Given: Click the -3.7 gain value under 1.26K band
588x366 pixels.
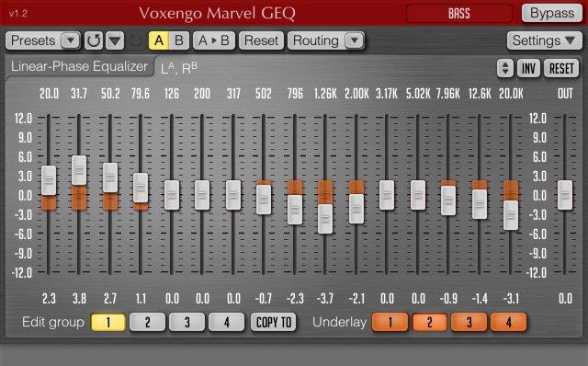Looking at the screenshot, I should [324, 299].
